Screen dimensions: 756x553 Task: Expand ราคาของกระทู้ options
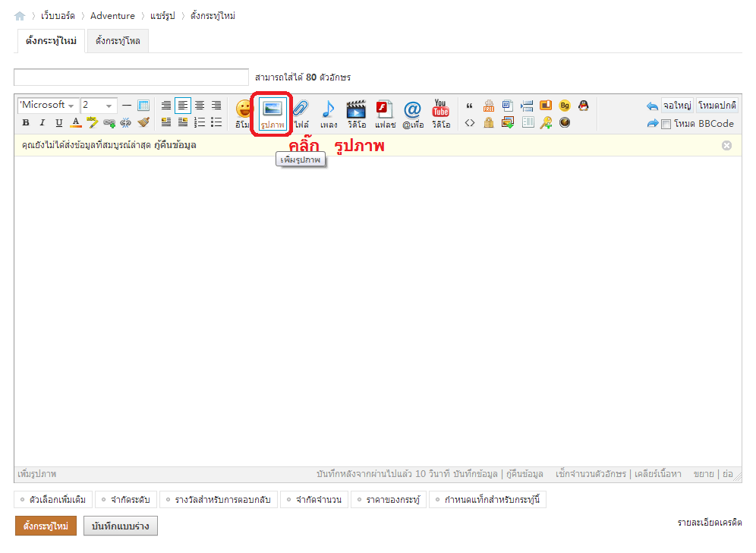tap(389, 500)
